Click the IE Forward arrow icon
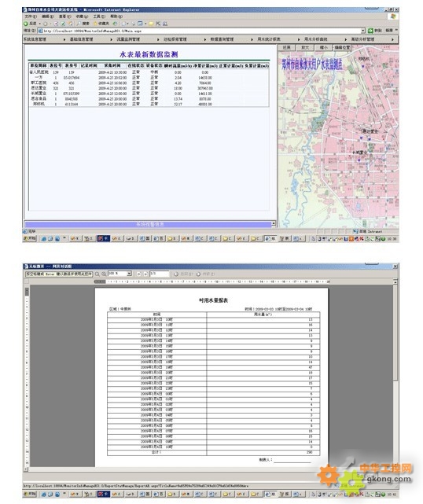The image size is (423, 504). pyautogui.click(x=45, y=24)
